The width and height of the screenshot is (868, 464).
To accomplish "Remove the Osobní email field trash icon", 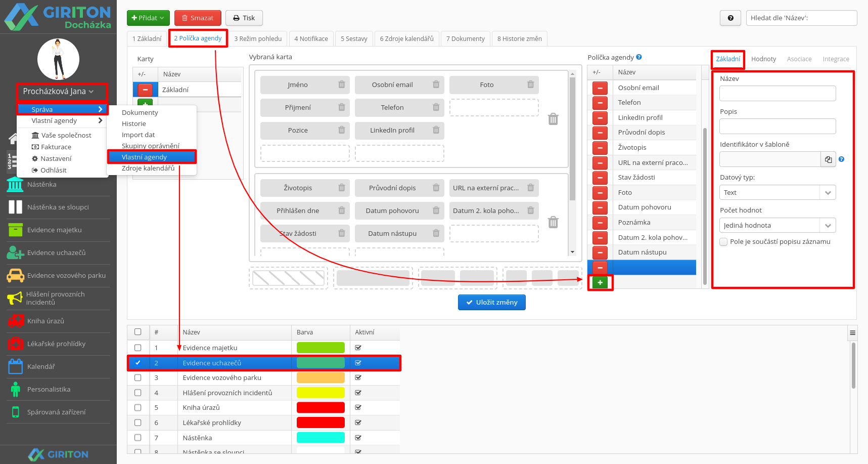I will [436, 85].
